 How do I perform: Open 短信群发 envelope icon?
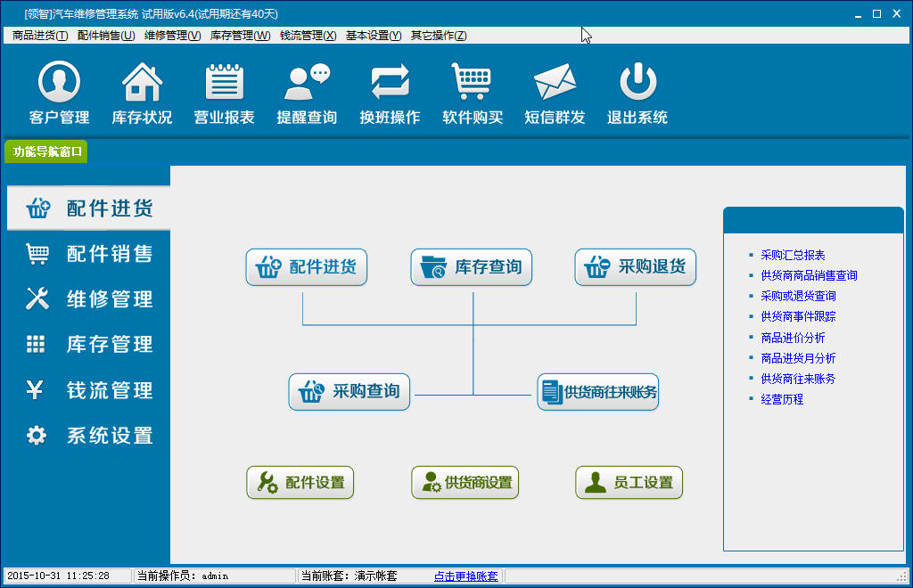pos(555,93)
